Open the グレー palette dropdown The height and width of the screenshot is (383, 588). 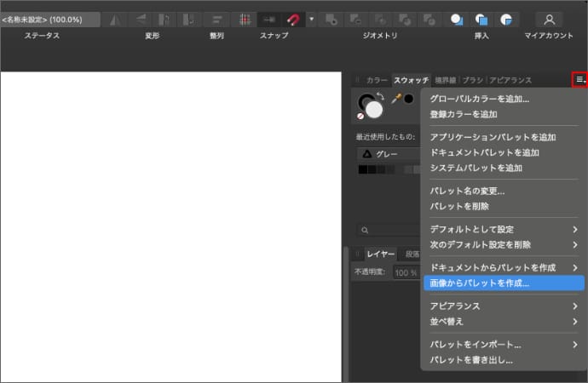tap(388, 154)
